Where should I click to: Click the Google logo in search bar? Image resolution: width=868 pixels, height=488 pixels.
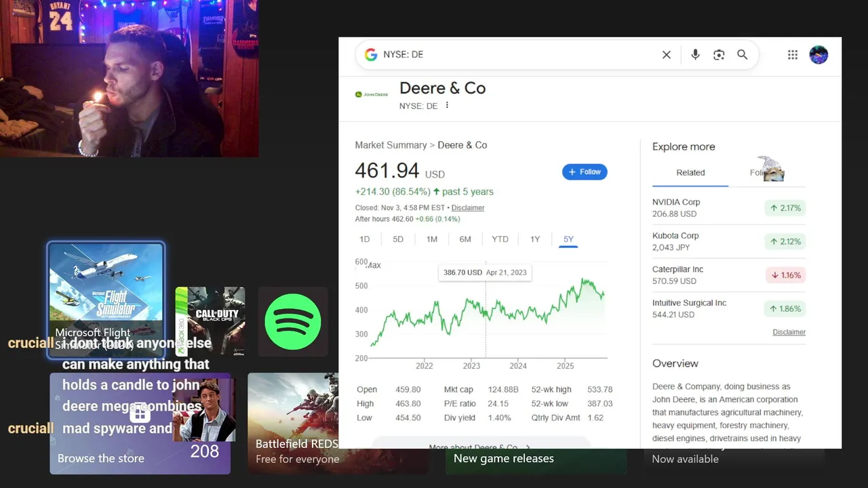coord(371,55)
